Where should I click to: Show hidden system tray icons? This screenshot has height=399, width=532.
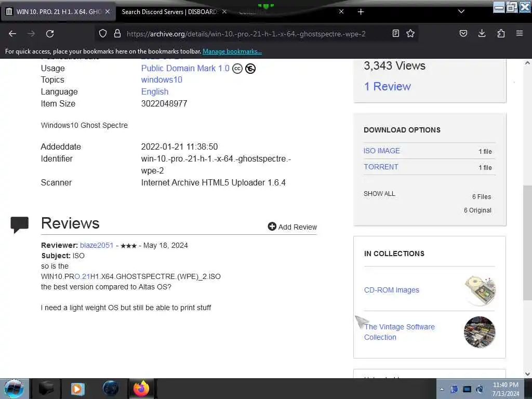(x=442, y=389)
